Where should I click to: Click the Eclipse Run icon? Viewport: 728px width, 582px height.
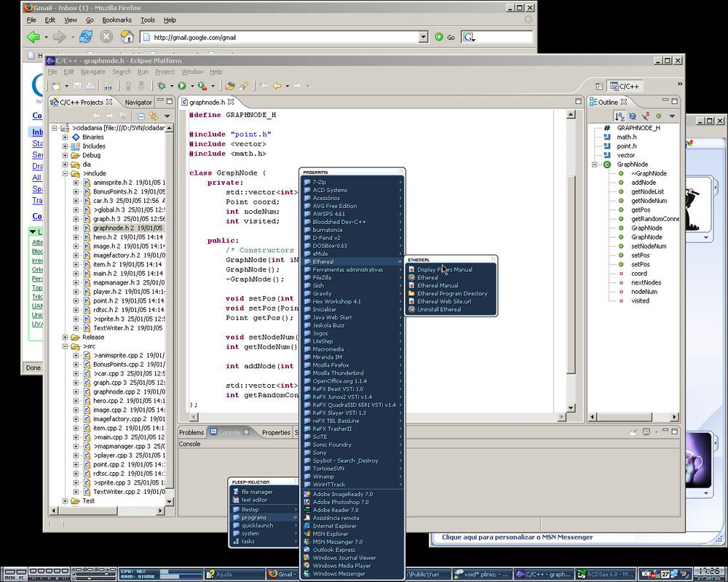click(182, 86)
